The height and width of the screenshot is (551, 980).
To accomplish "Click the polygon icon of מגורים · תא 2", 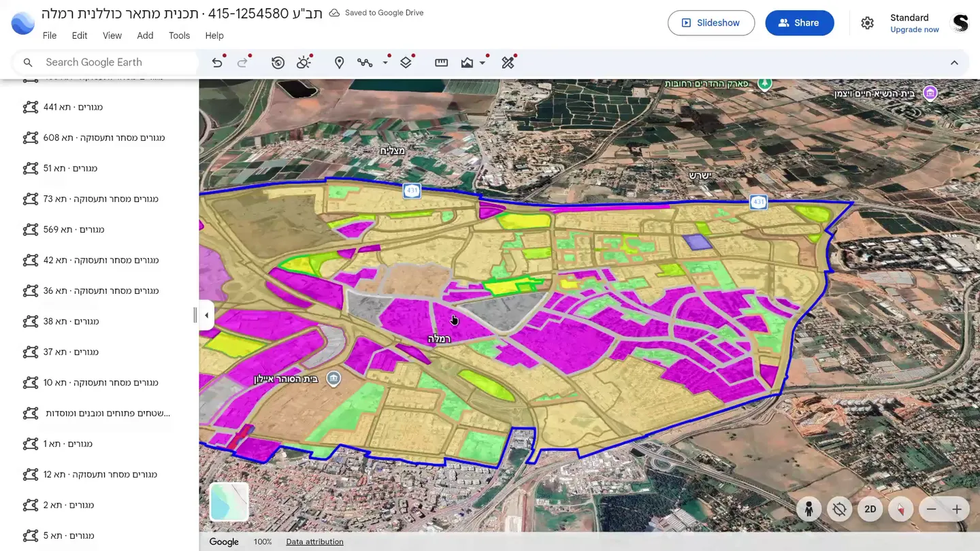I will click(x=30, y=505).
